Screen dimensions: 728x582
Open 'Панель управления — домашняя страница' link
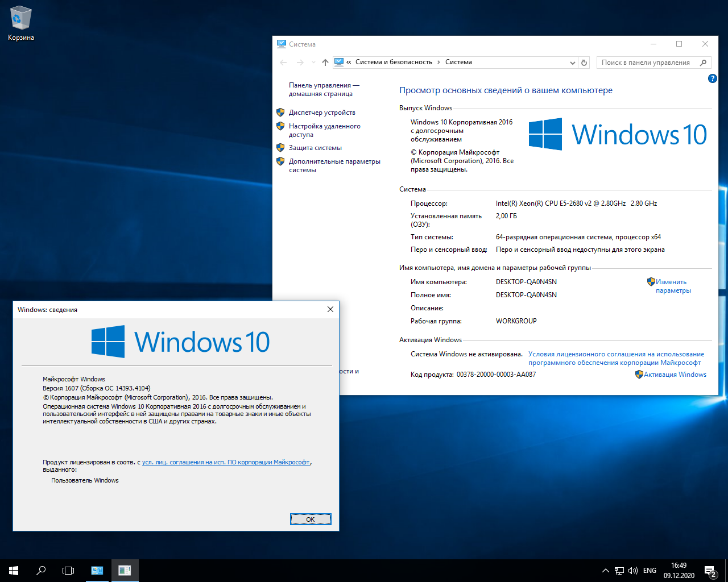(x=324, y=89)
